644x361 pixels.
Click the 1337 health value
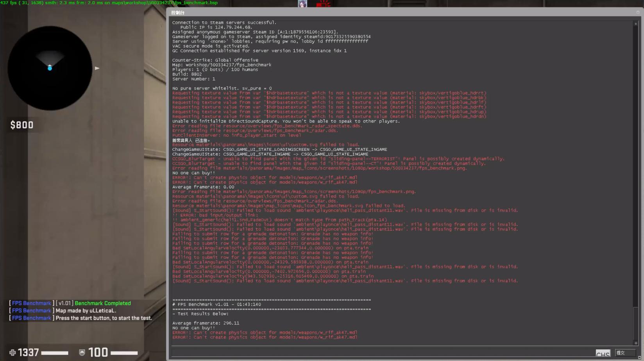[29, 353]
